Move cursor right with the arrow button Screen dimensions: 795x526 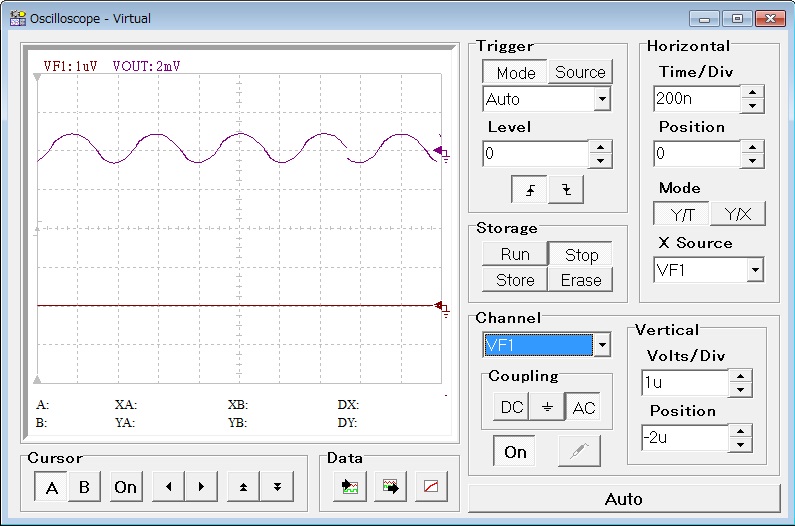pos(201,487)
